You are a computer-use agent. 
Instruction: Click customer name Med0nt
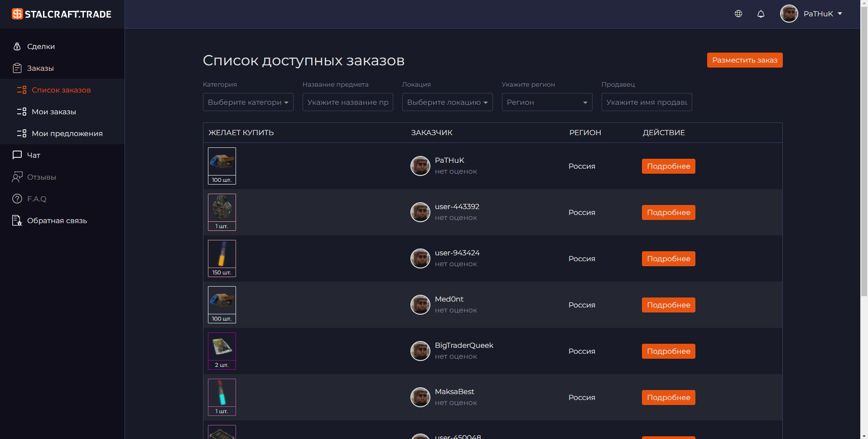[x=449, y=299]
